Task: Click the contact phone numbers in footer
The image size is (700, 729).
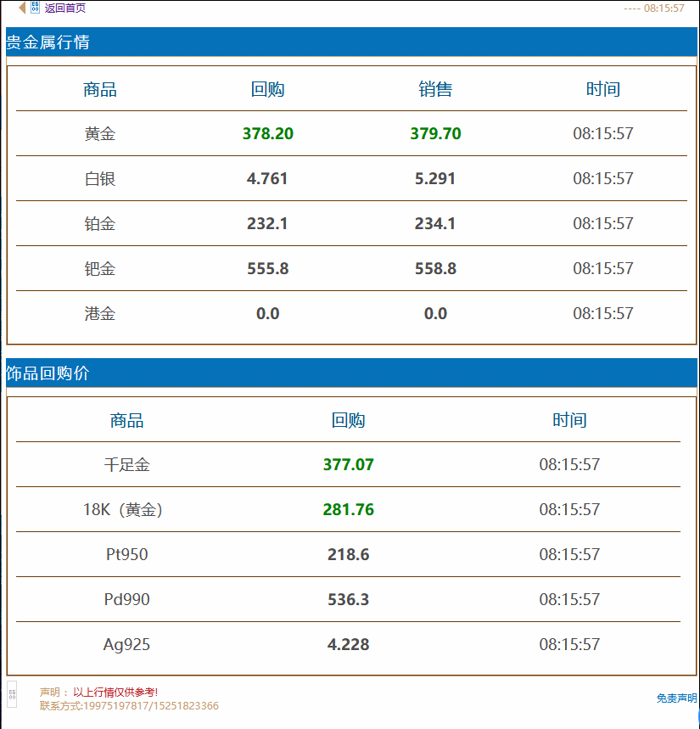Action: coord(129,706)
